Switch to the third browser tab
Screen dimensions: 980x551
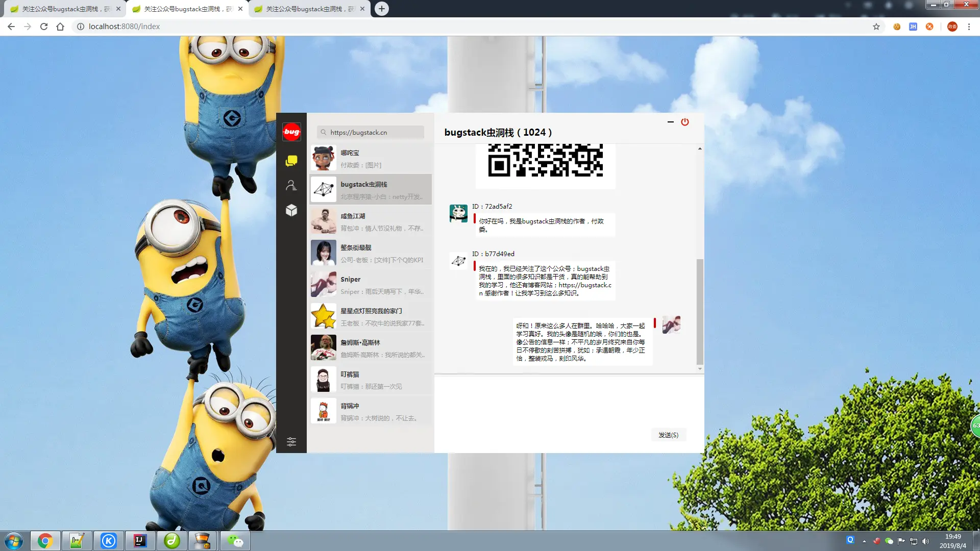pos(309,9)
